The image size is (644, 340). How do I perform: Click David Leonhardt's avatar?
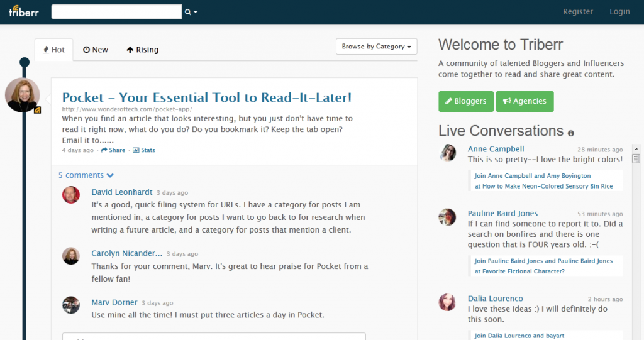[71, 195]
